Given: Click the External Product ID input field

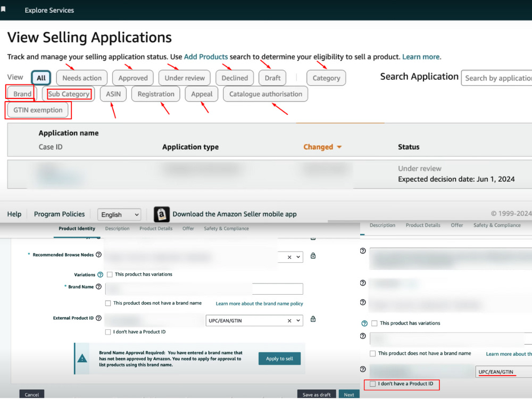Looking at the screenshot, I should coord(154,320).
